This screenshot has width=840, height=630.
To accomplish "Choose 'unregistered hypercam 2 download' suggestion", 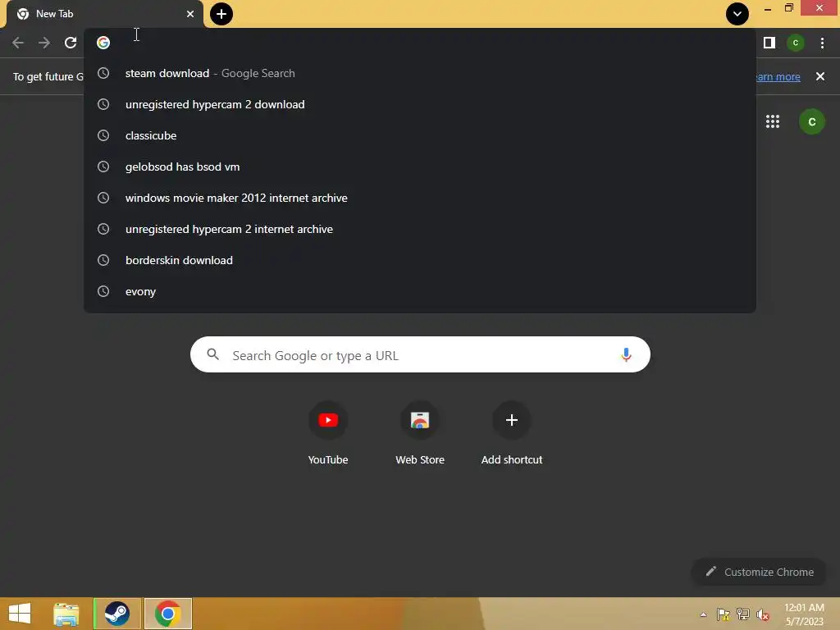I will tap(420, 104).
